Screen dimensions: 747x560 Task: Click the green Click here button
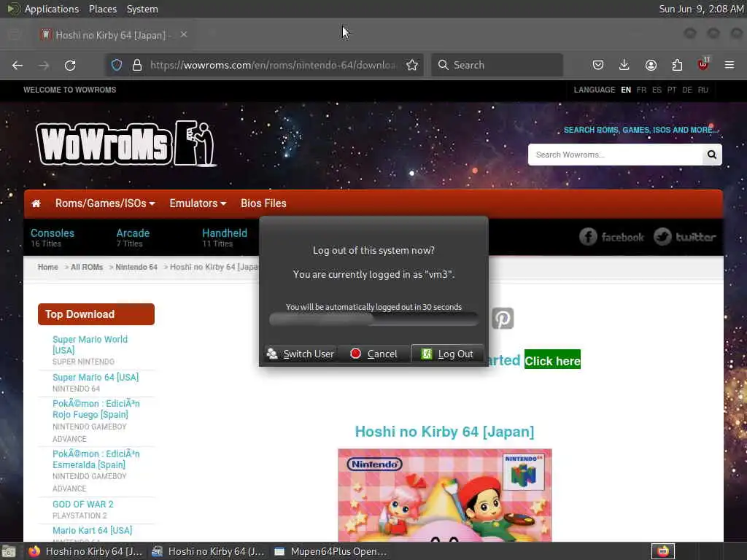552,361
